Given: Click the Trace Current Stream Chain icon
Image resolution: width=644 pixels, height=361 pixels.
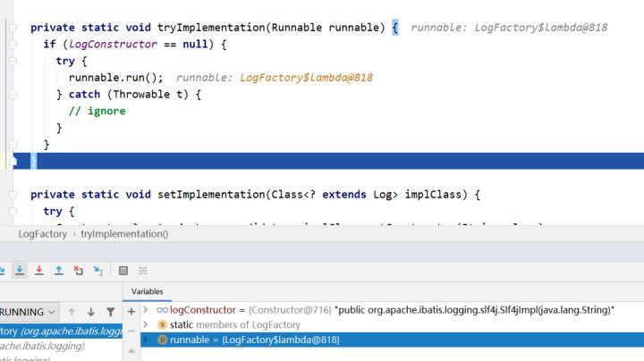Looking at the screenshot, I should pos(143,271).
